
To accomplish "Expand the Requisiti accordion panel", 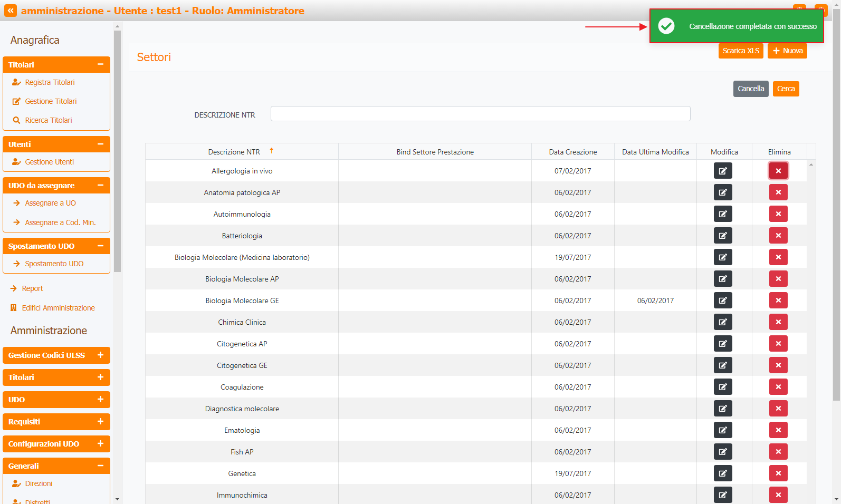I will (100, 422).
